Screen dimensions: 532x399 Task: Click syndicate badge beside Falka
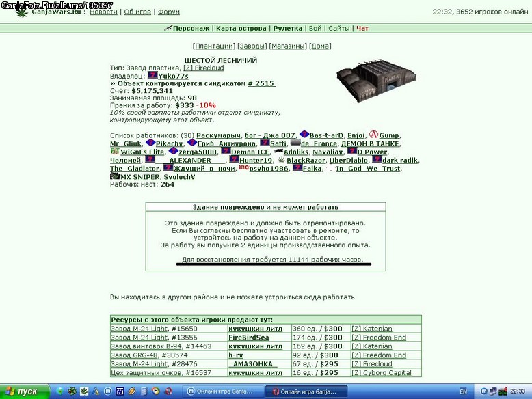[x=297, y=168]
